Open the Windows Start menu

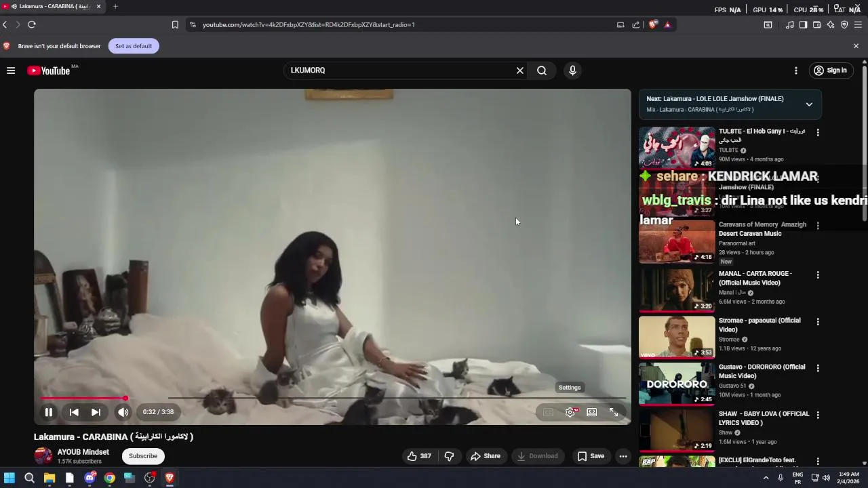[x=9, y=478]
